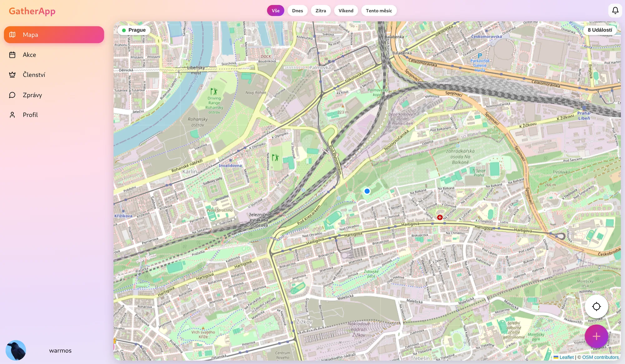
Task: Click the Driving Range golf icon
Action: 214,91
